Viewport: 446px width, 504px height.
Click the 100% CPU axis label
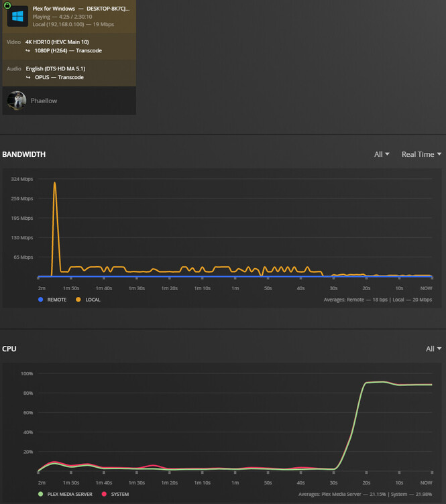(x=27, y=373)
